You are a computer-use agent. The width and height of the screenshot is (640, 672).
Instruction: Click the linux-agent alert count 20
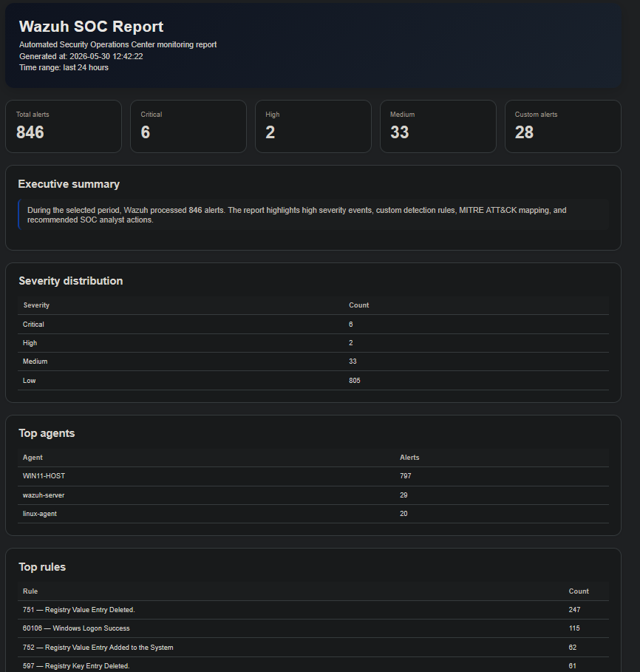point(404,514)
